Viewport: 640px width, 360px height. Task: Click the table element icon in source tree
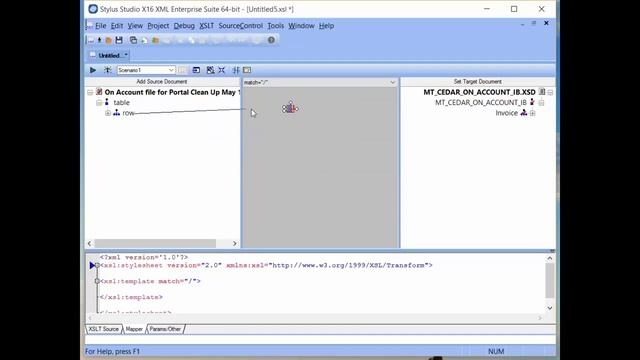[x=107, y=102]
